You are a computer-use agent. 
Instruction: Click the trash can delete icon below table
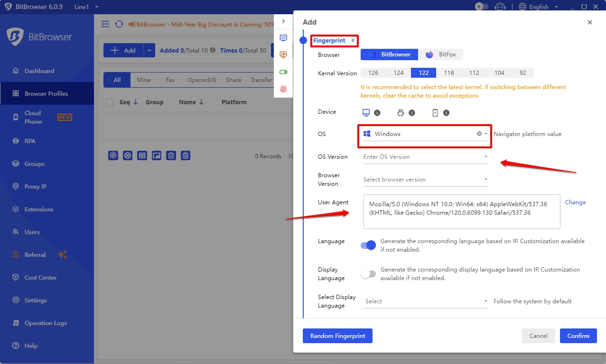[x=186, y=155]
